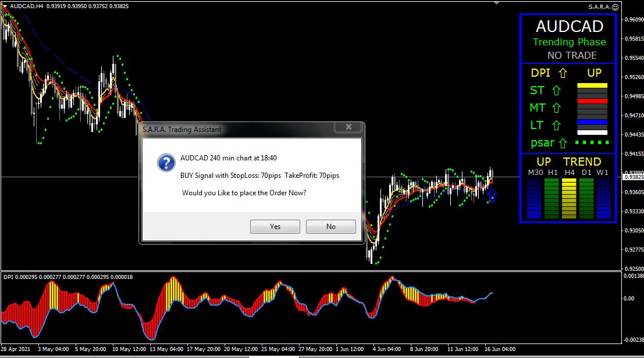Click the AUDCAD title in the side panel
The height and width of the screenshot is (358, 644).
[x=569, y=26]
